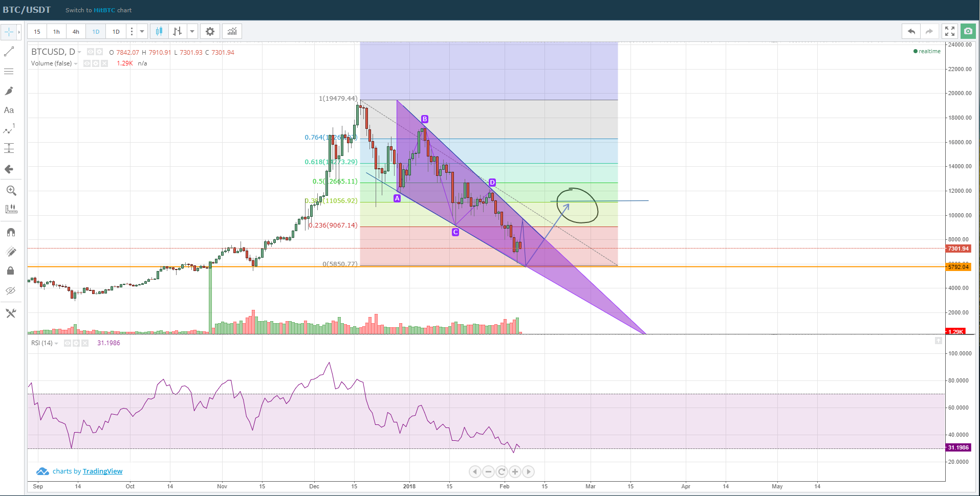Select the highlighted blue 1D interval
Image resolution: width=980 pixels, height=496 pixels.
coord(96,32)
